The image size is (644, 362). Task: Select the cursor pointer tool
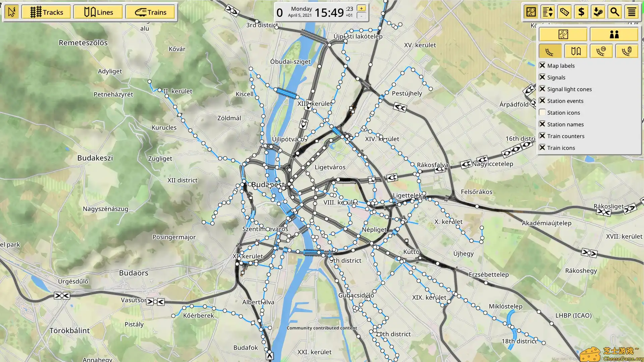(x=11, y=12)
